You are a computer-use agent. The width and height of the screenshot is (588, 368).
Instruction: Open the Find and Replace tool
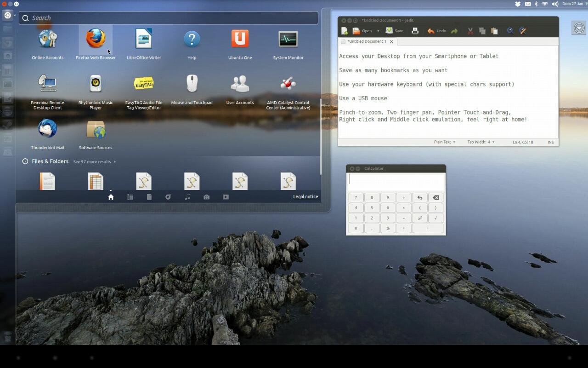point(522,30)
